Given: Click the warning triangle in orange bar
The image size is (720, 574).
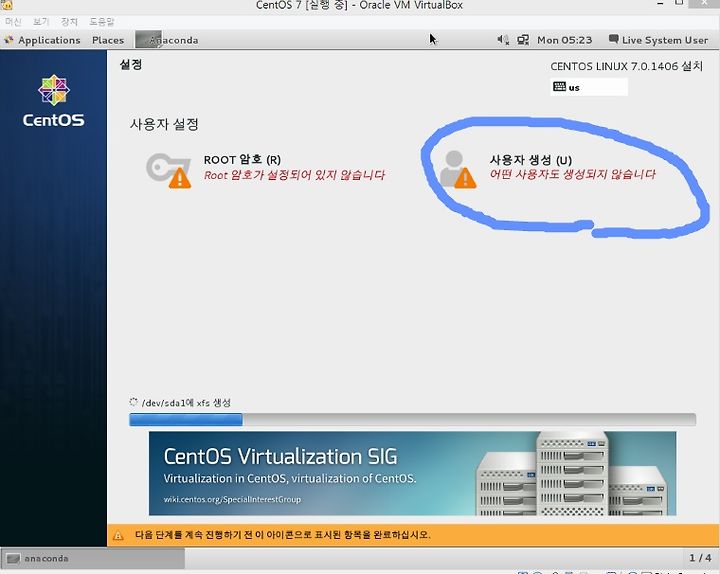Looking at the screenshot, I should pos(118,535).
